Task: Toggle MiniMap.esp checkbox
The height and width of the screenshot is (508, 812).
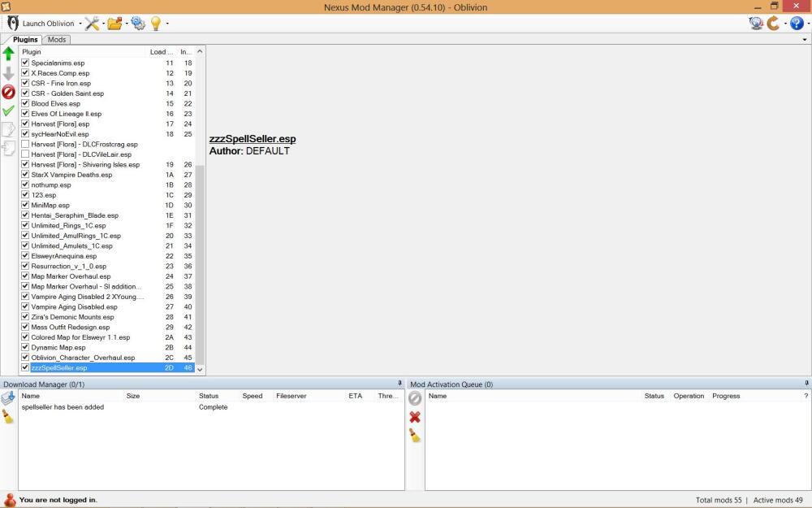Action: 25,205
